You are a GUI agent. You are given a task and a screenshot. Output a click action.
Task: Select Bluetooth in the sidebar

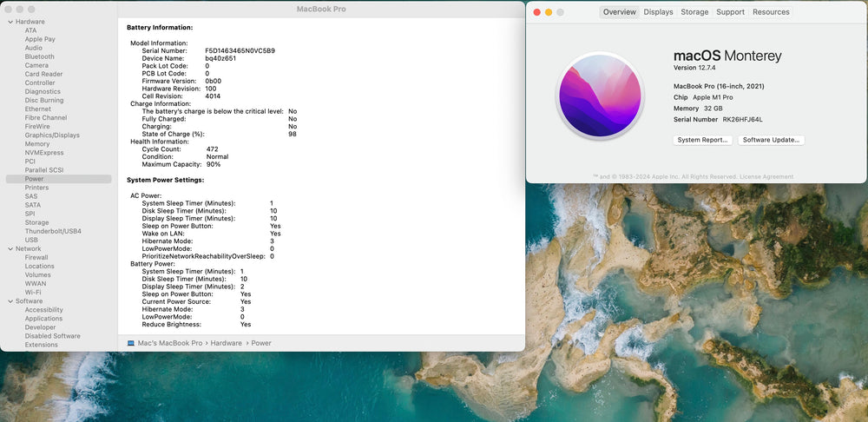tap(39, 56)
